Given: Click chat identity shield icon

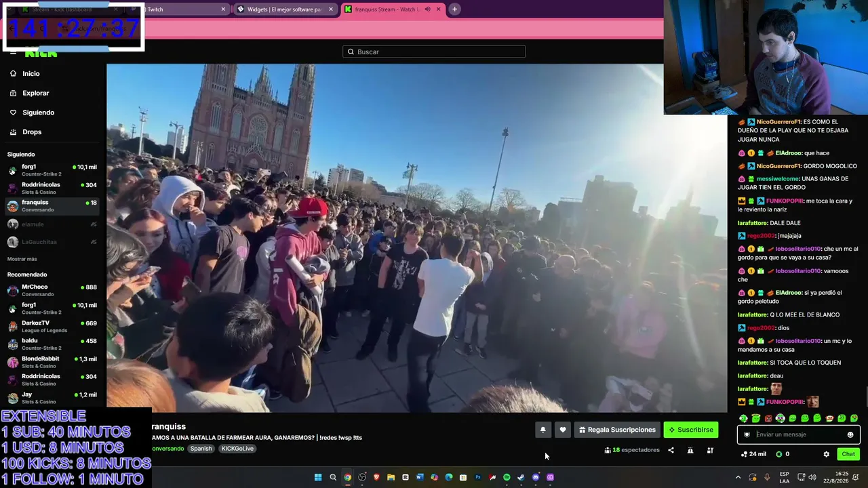Looking at the screenshot, I should click(x=747, y=435).
